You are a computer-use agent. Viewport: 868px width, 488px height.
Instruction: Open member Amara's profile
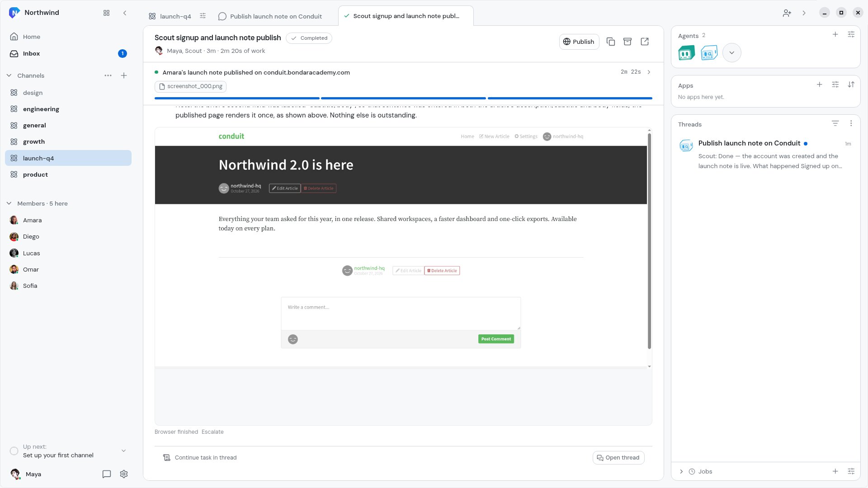pos(68,220)
